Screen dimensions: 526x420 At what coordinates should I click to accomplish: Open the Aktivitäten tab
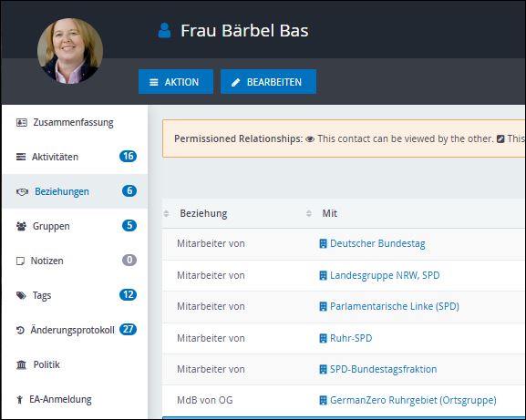click(x=75, y=157)
